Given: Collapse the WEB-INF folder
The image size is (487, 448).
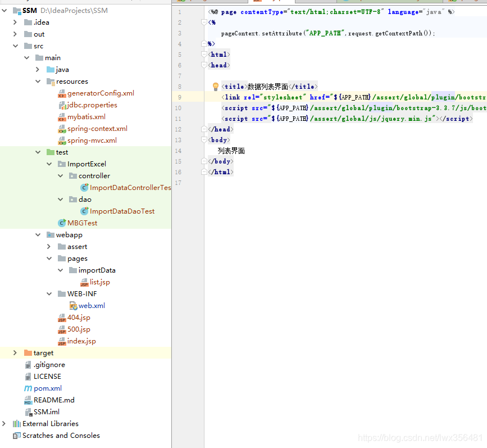Looking at the screenshot, I should point(49,294).
